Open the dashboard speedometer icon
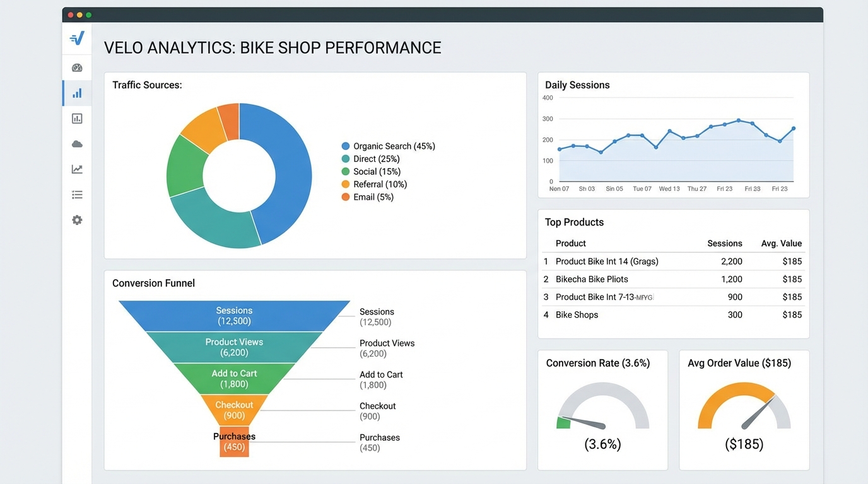 (76, 67)
